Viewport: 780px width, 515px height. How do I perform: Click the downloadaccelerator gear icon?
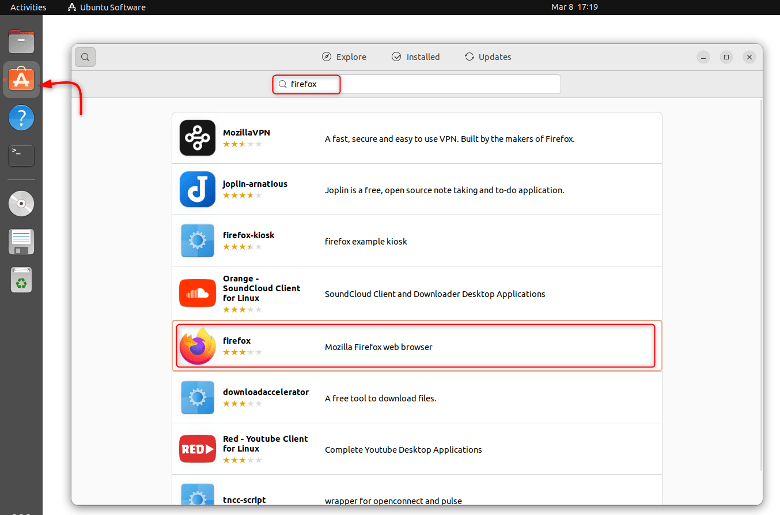[x=197, y=397]
